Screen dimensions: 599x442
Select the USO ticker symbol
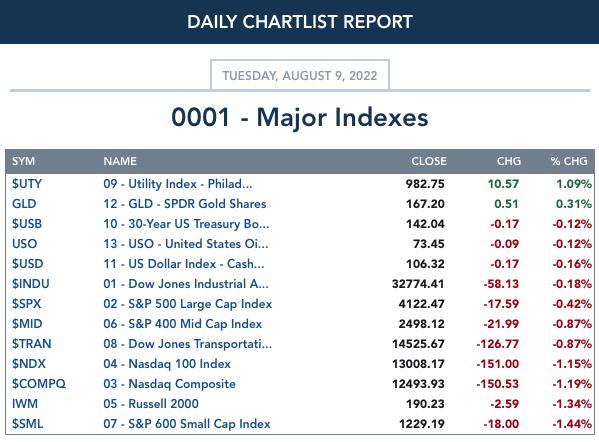coord(24,244)
